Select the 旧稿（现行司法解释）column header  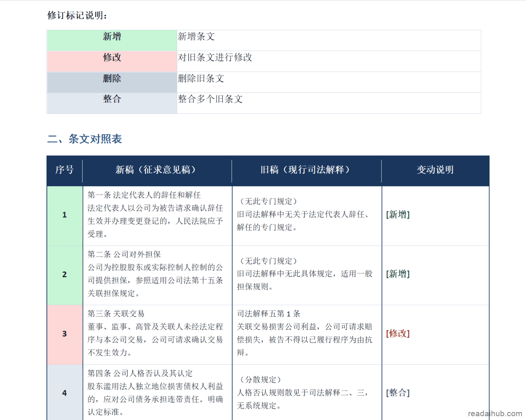click(x=306, y=170)
